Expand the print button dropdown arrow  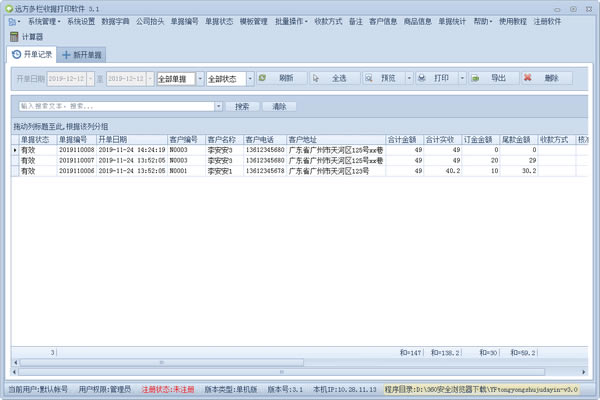click(x=462, y=78)
